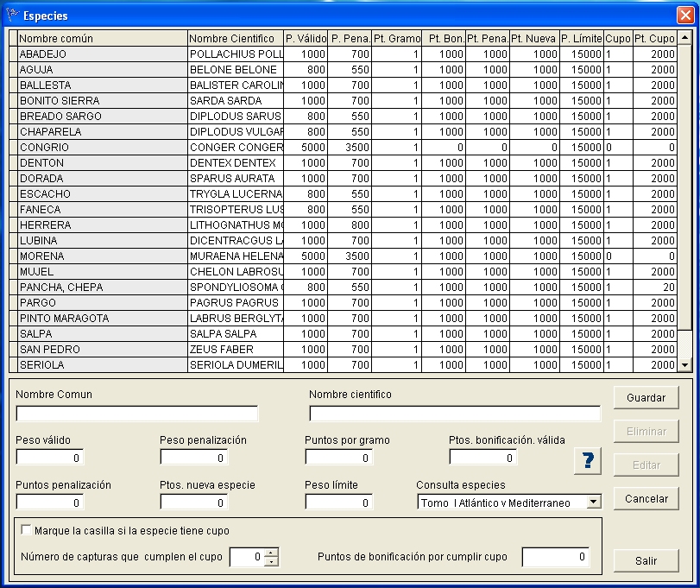Click the Nombre Comun text field
This screenshot has width=700, height=588.
[x=136, y=414]
